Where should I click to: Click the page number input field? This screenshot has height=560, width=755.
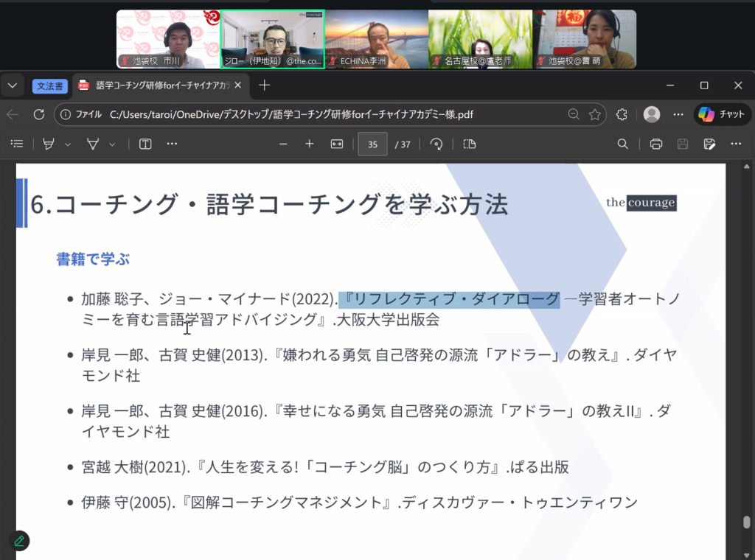point(372,144)
